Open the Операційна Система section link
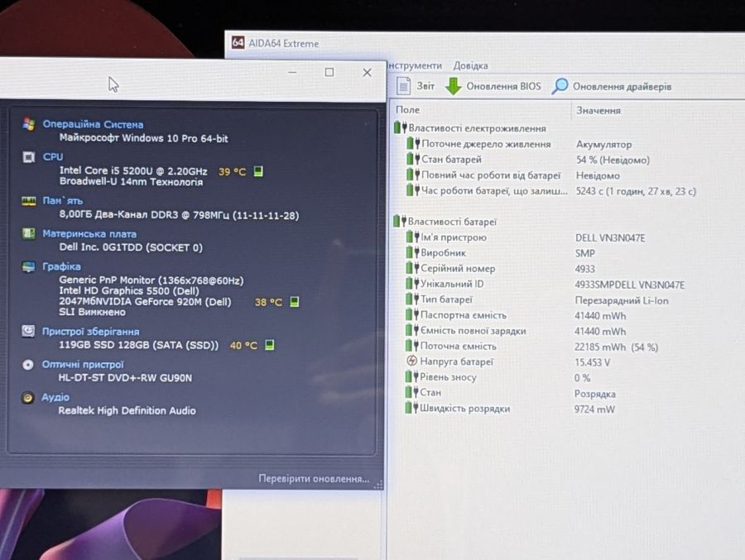This screenshot has height=560, width=745. tap(93, 124)
